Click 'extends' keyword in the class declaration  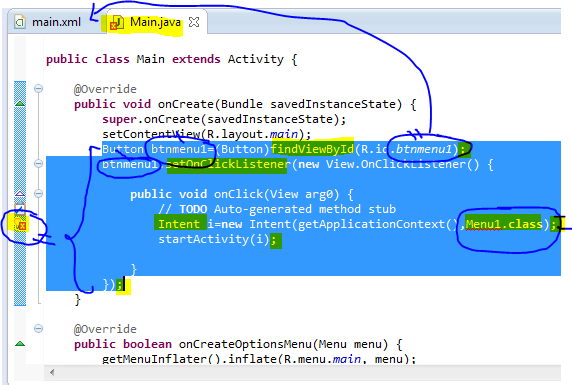tap(196, 59)
